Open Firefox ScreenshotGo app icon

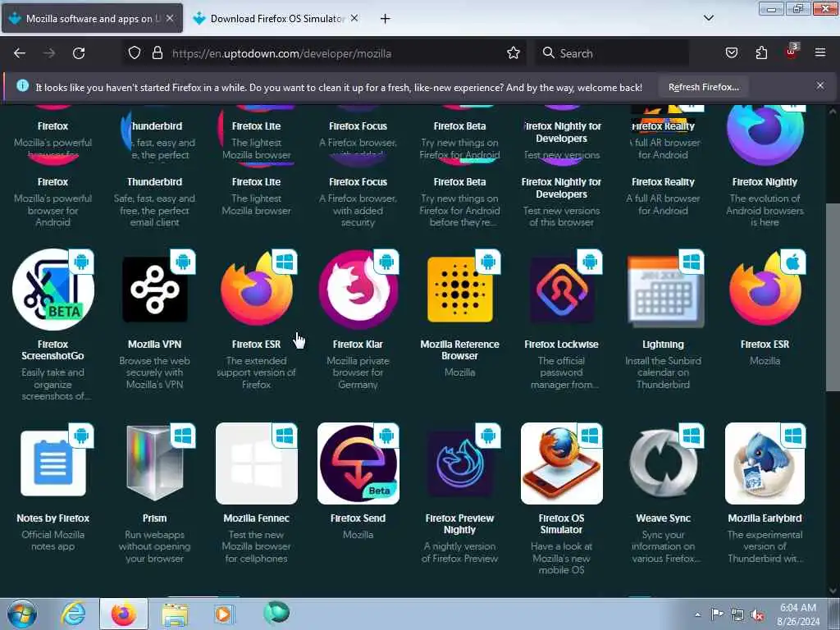pyautogui.click(x=53, y=290)
